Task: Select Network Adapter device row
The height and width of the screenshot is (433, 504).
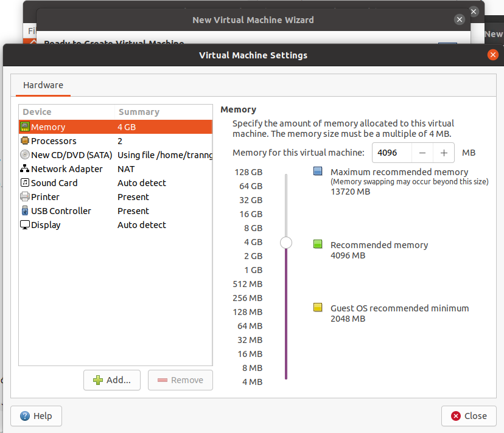Action: [x=116, y=168]
